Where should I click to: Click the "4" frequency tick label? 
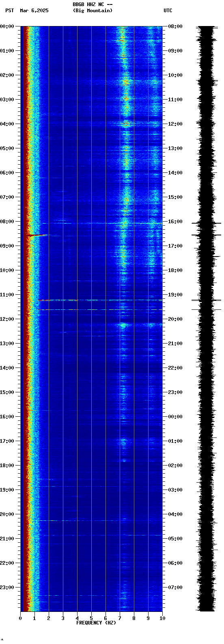(x=77, y=618)
